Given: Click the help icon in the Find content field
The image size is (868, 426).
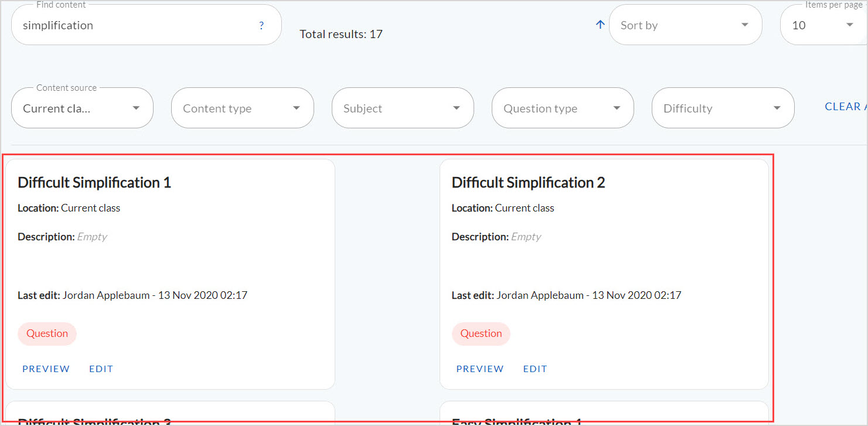Looking at the screenshot, I should point(261,25).
